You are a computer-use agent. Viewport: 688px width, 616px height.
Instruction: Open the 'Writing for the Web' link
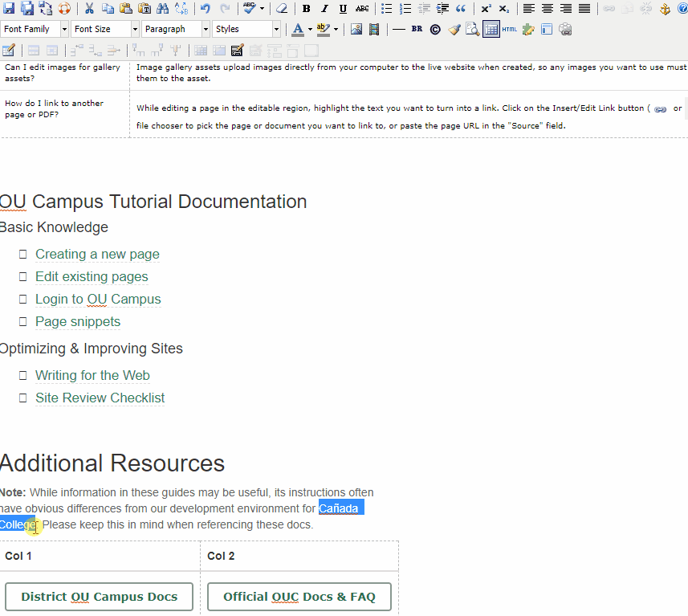pyautogui.click(x=92, y=375)
